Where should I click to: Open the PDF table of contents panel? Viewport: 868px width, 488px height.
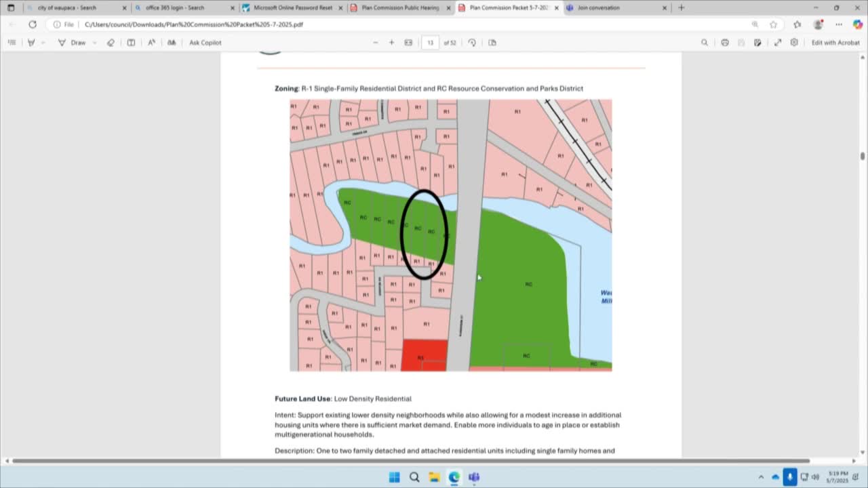12,43
